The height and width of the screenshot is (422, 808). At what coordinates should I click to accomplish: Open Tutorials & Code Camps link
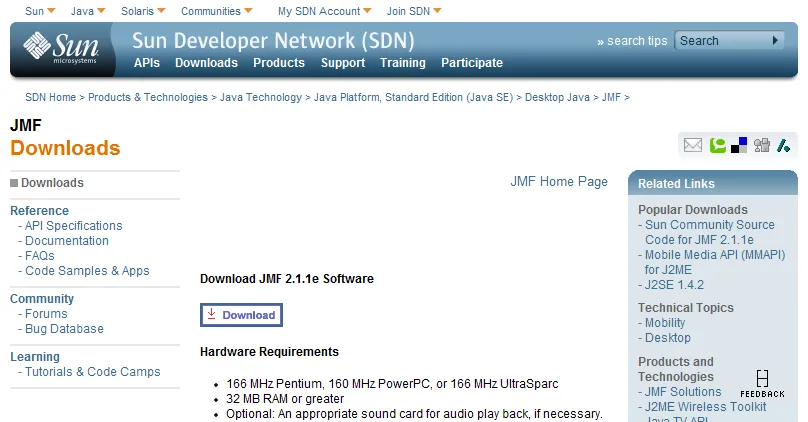point(93,372)
